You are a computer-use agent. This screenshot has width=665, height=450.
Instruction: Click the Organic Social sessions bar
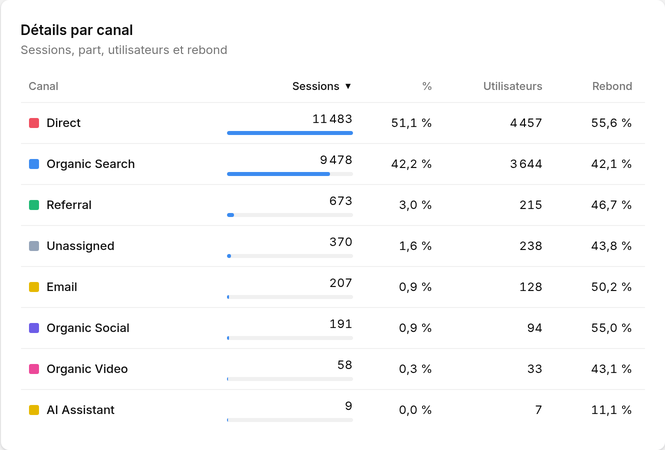[290, 338]
